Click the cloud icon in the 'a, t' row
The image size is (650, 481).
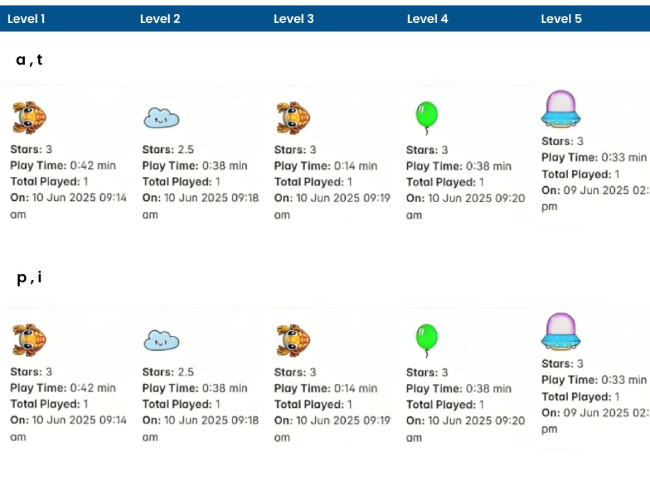[x=161, y=119]
